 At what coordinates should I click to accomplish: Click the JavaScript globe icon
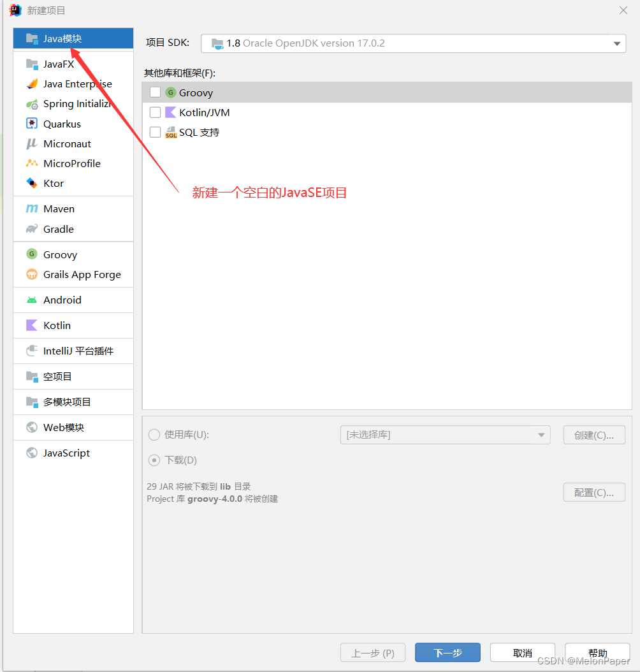(32, 453)
